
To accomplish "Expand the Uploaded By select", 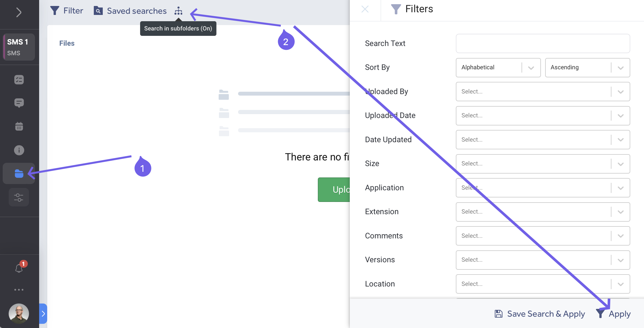I will (542, 92).
